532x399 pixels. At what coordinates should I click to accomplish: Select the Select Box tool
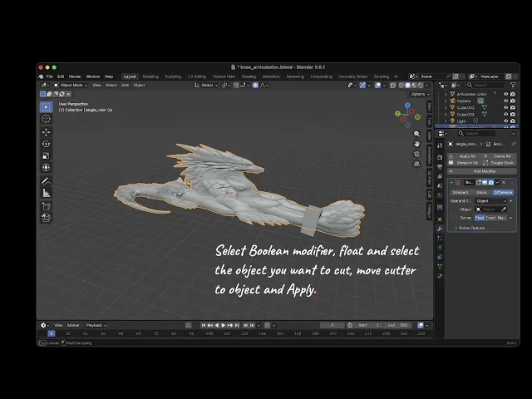pyautogui.click(x=47, y=107)
